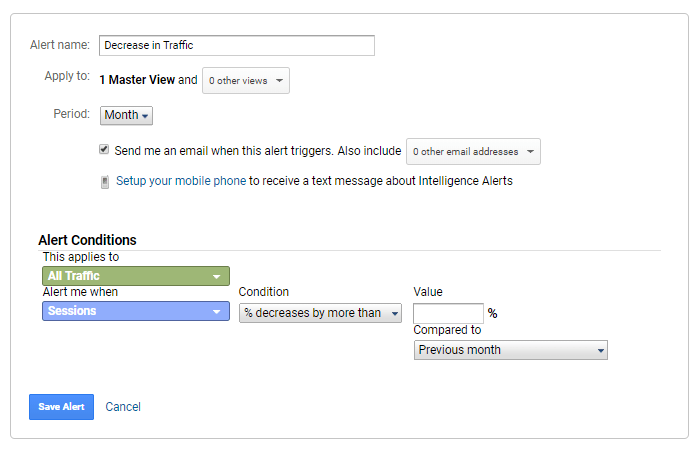The width and height of the screenshot is (698, 449).
Task: Open the blue 'Sessions' metric dropdown
Action: (136, 311)
